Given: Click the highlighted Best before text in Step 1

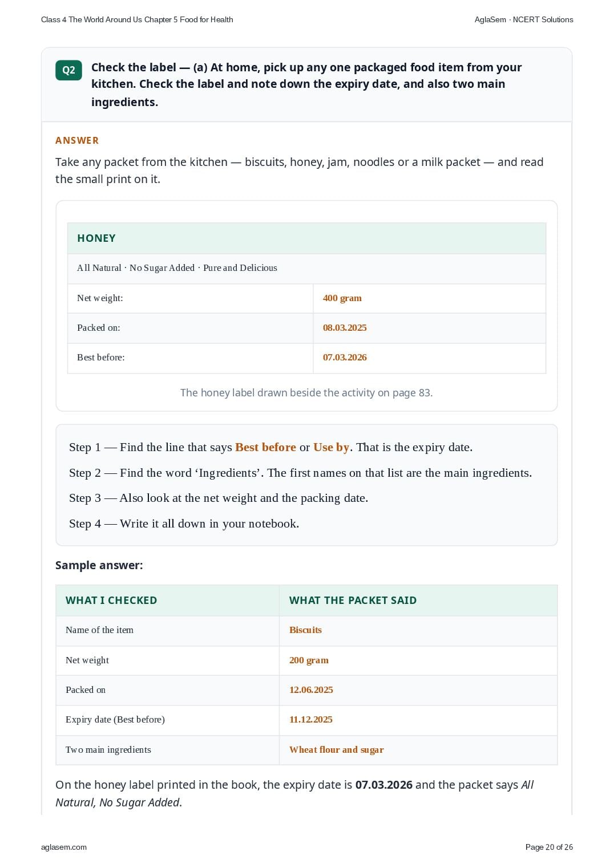Looking at the screenshot, I should click(265, 447).
